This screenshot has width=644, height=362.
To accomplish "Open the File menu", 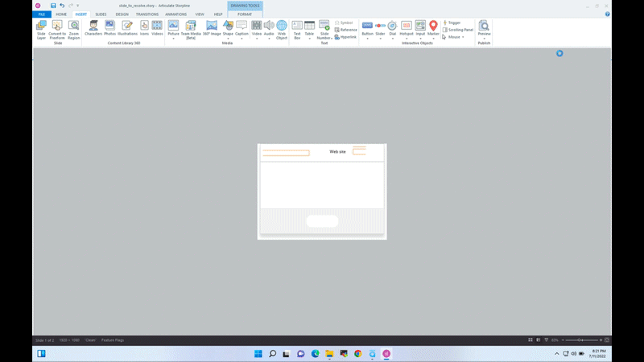I will pyautogui.click(x=42, y=14).
